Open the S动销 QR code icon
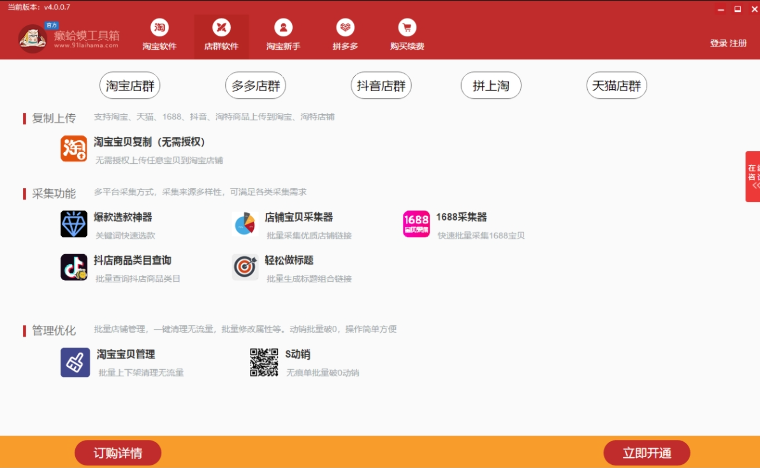 (x=264, y=362)
